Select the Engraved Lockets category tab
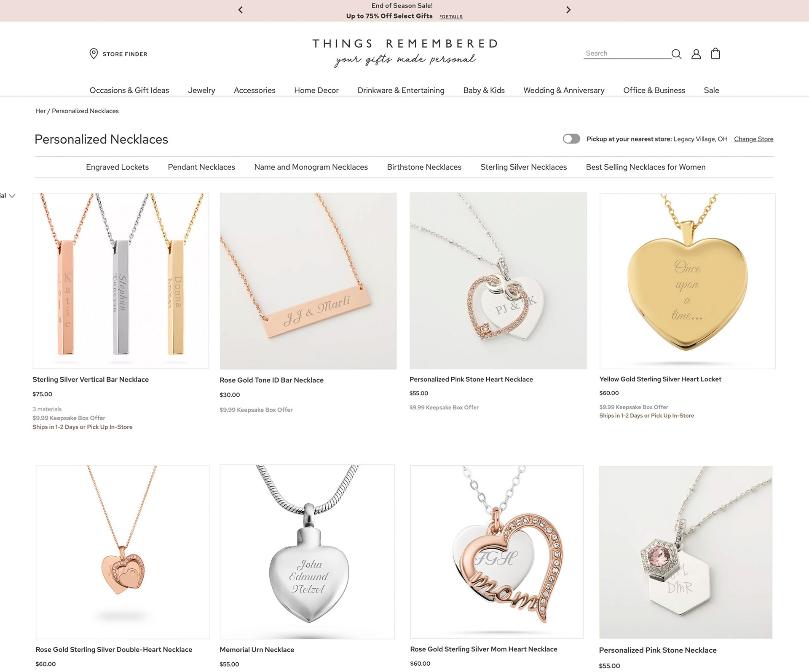This screenshot has width=809, height=672. [x=117, y=167]
